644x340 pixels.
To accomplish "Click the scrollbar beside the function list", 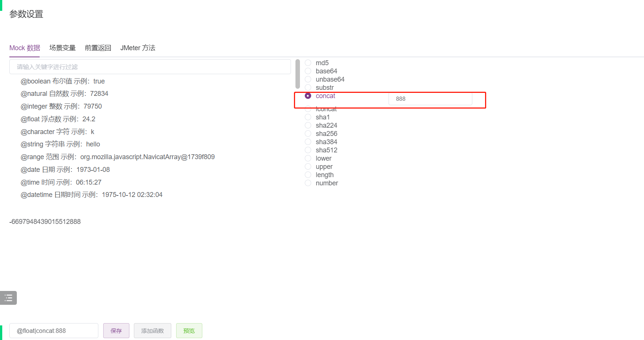I will [x=297, y=74].
